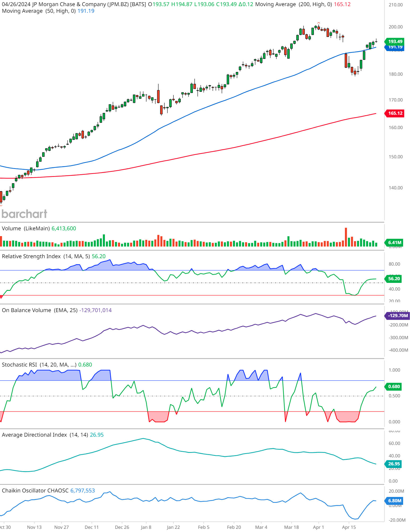410x532 pixels.
Task: Click the Nov 13 date label
Action: (x=34, y=527)
